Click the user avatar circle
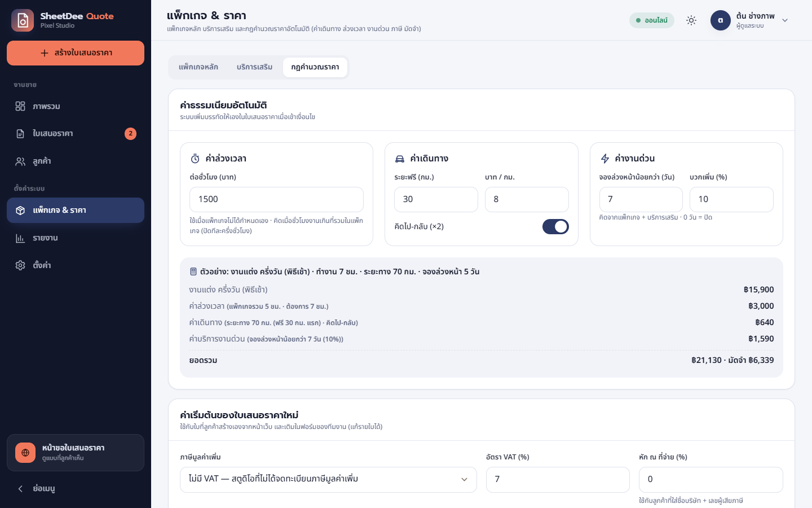This screenshot has height=508, width=812. point(721,20)
